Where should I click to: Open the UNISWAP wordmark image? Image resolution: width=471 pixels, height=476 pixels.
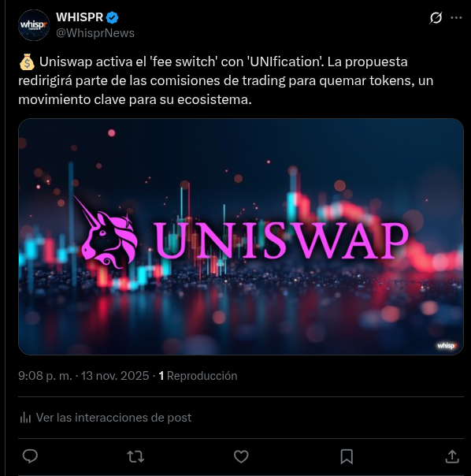coord(282,240)
